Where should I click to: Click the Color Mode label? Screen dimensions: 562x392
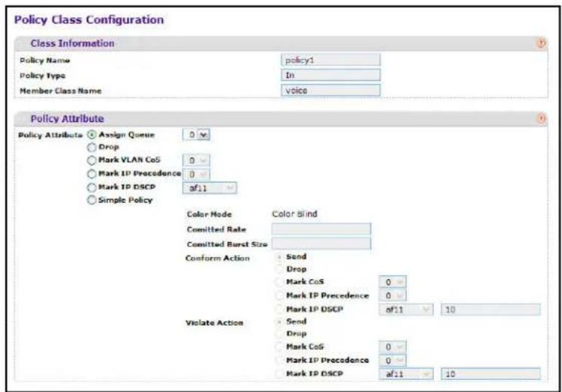pos(209,214)
